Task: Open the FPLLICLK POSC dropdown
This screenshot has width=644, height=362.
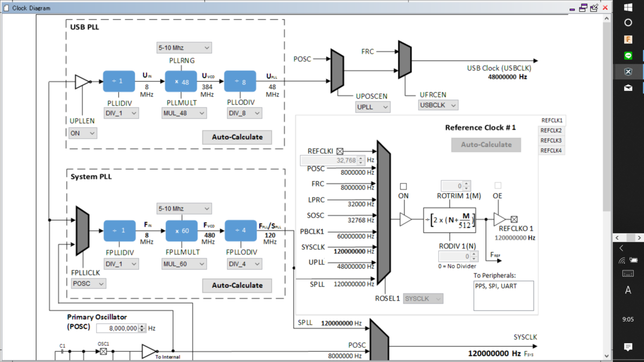Action: 88,284
